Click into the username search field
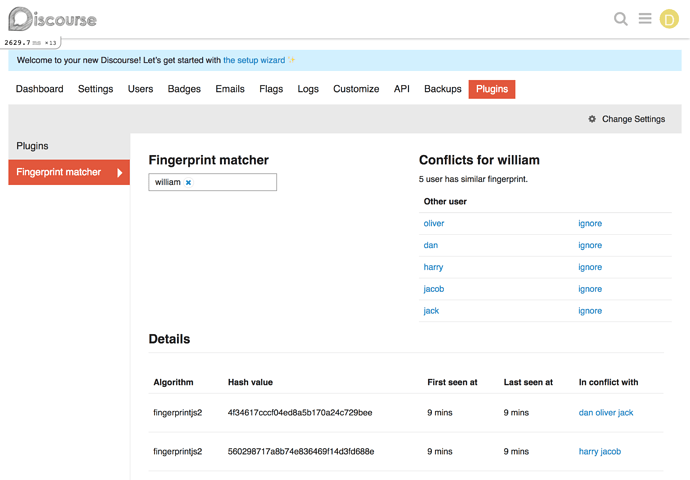 [213, 182]
